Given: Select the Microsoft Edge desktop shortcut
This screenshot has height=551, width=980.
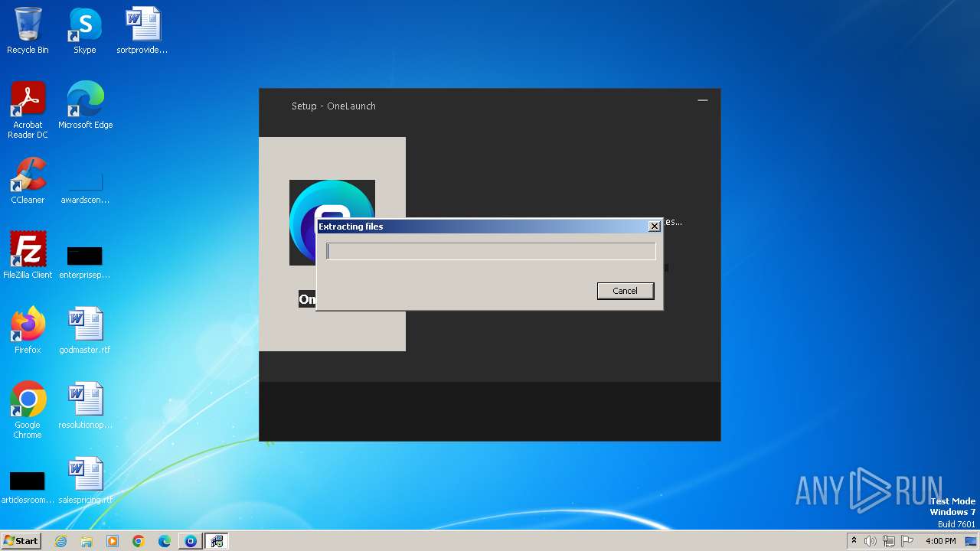Looking at the screenshot, I should pos(85,106).
